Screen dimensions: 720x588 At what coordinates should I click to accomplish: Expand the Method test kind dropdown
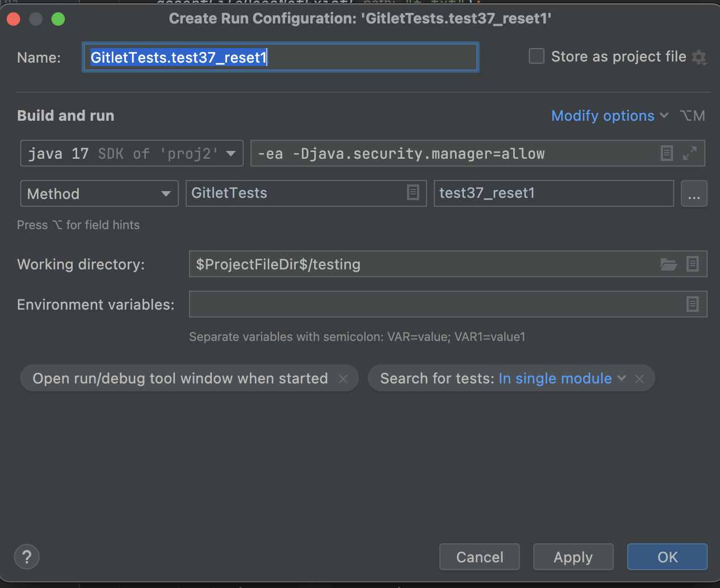coord(99,194)
